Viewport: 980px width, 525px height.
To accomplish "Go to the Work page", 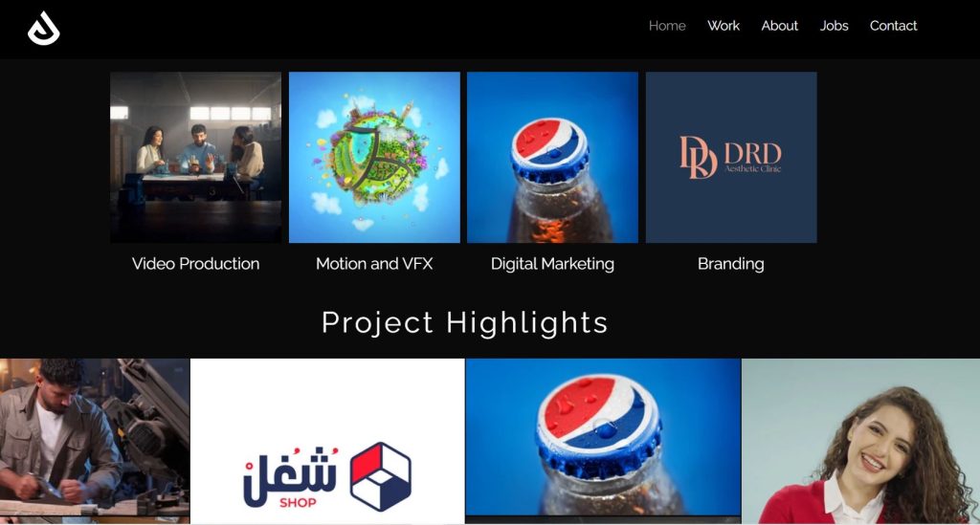I will (x=724, y=26).
